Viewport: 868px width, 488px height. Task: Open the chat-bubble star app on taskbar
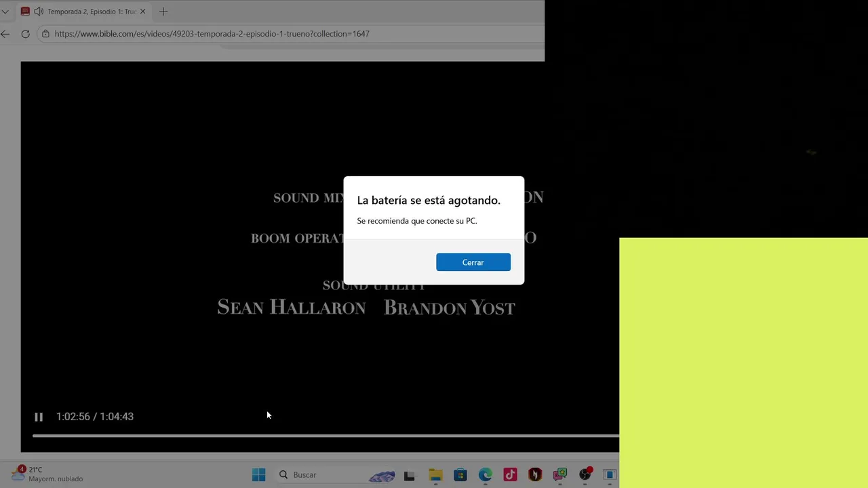(560, 475)
